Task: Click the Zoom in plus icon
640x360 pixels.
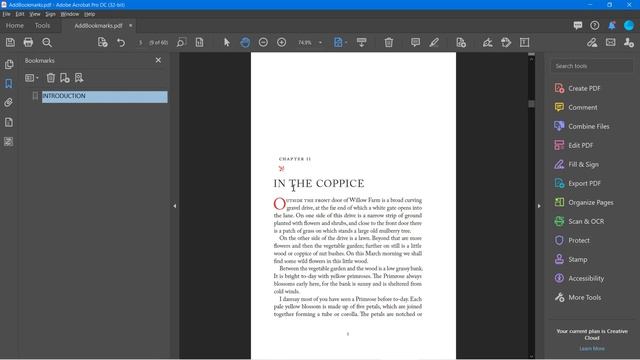Action: click(282, 42)
